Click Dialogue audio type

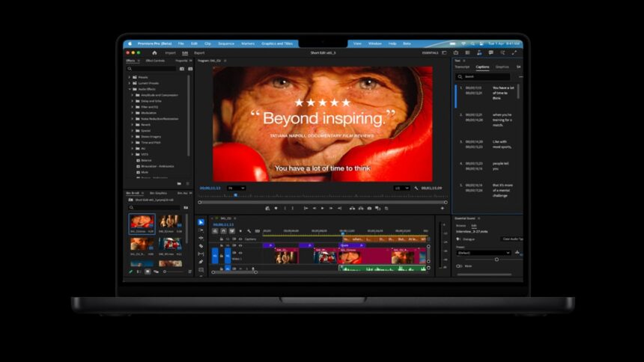[469, 239]
